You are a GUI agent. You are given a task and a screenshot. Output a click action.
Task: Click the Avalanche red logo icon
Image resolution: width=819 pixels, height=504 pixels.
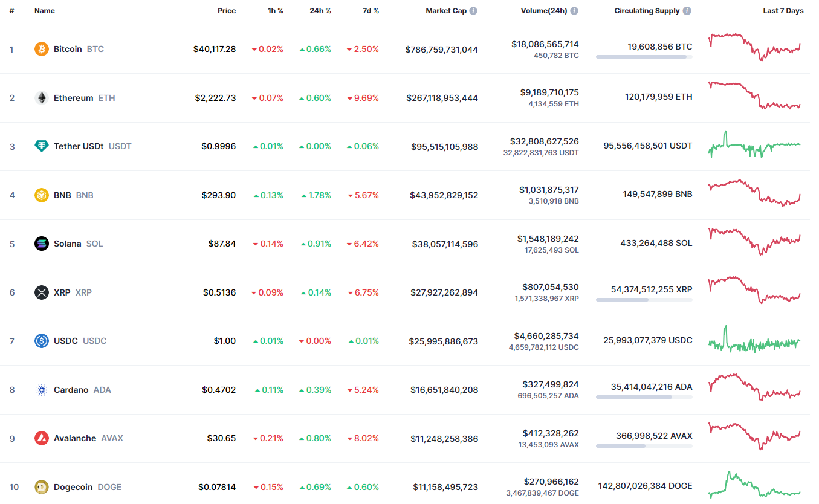(42, 438)
